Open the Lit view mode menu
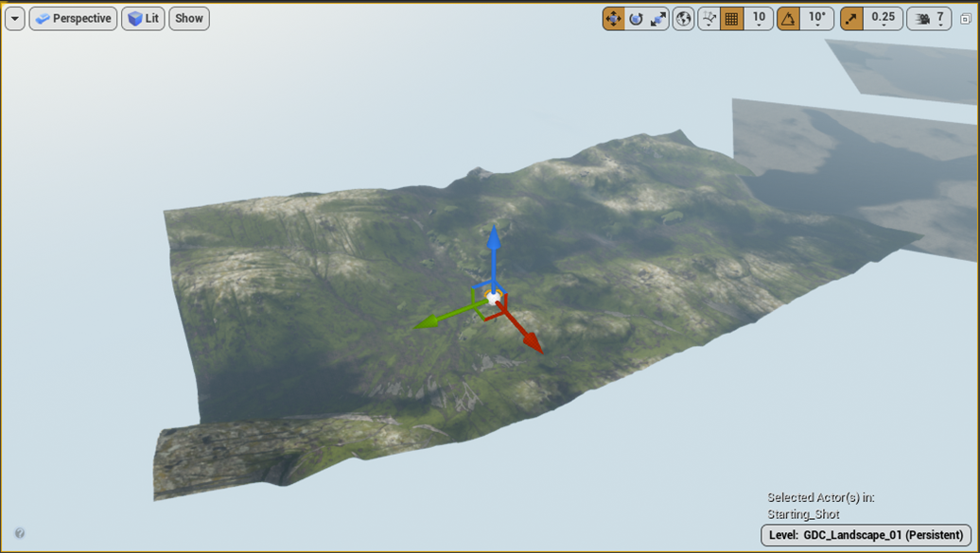 click(143, 19)
